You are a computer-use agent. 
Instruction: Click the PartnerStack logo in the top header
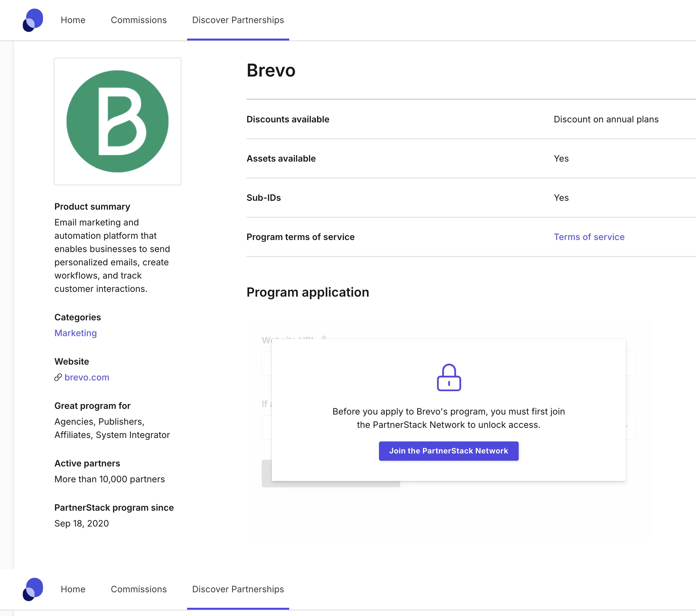33,20
